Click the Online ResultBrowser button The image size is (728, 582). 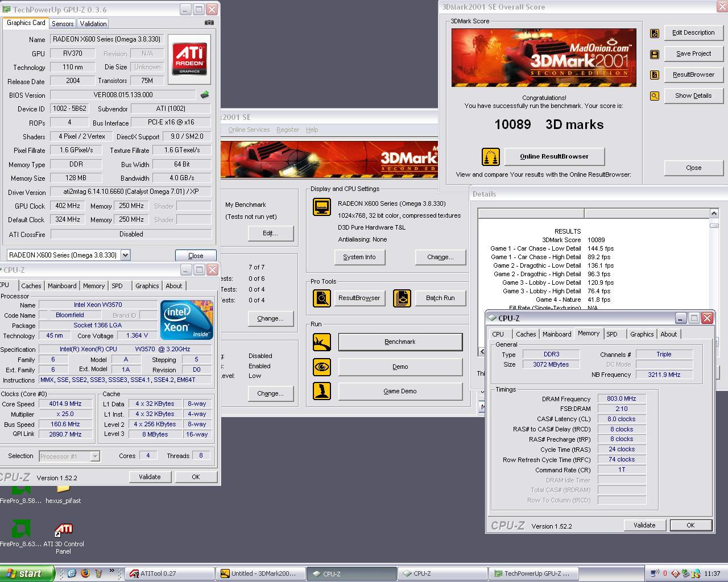[x=554, y=157]
